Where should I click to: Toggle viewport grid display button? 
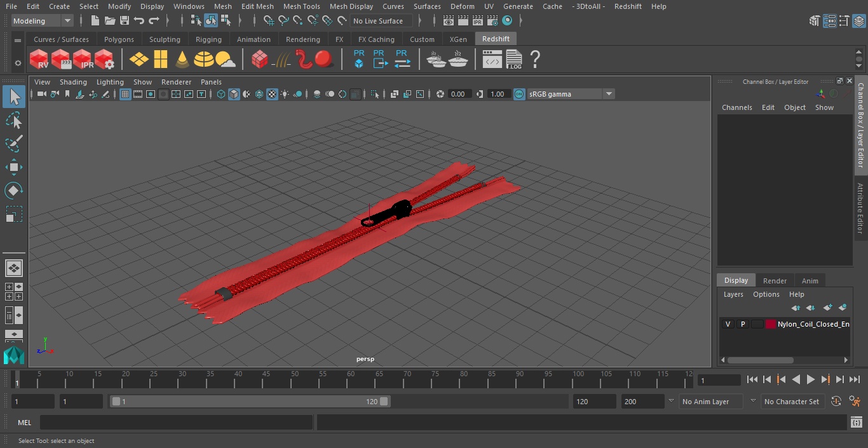pyautogui.click(x=125, y=94)
